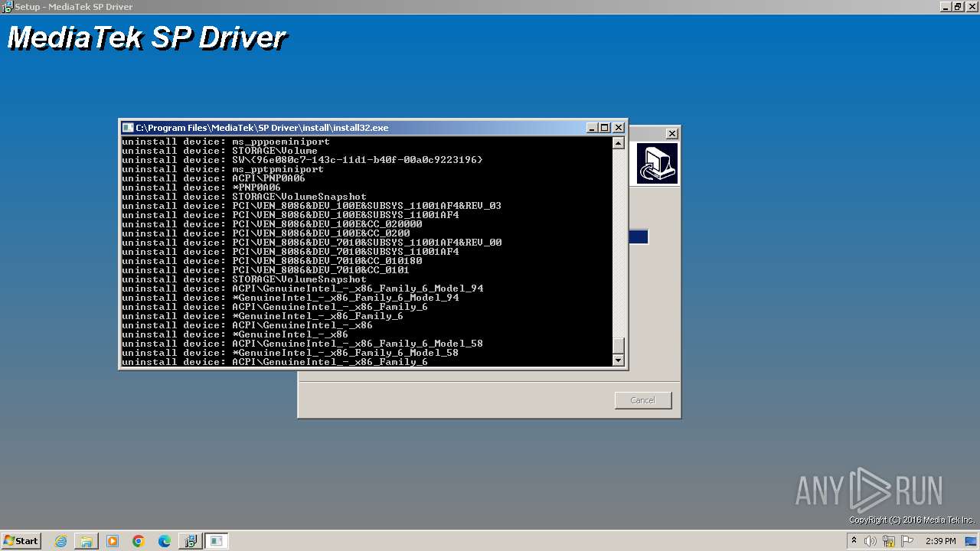Launch Internet Explorer from the taskbar
Viewport: 980px width, 551px height.
(61, 541)
